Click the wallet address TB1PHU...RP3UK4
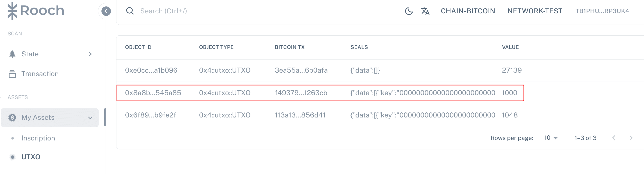Screen dimensions: 644x174 602,11
